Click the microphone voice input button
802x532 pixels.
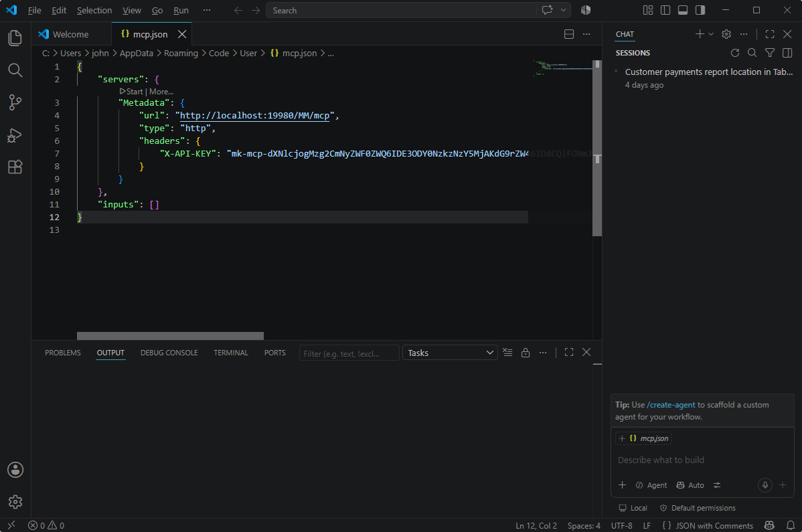tap(765, 485)
